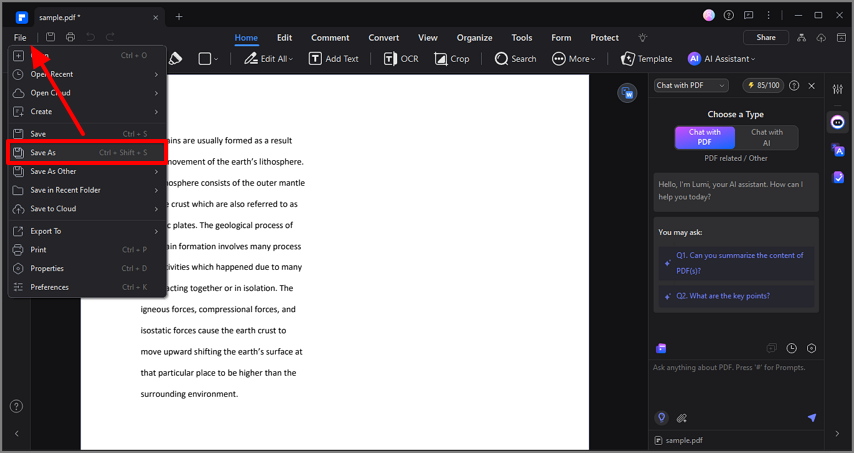Open Preferences from File menu
Viewport: 854px width, 453px height.
(87, 287)
